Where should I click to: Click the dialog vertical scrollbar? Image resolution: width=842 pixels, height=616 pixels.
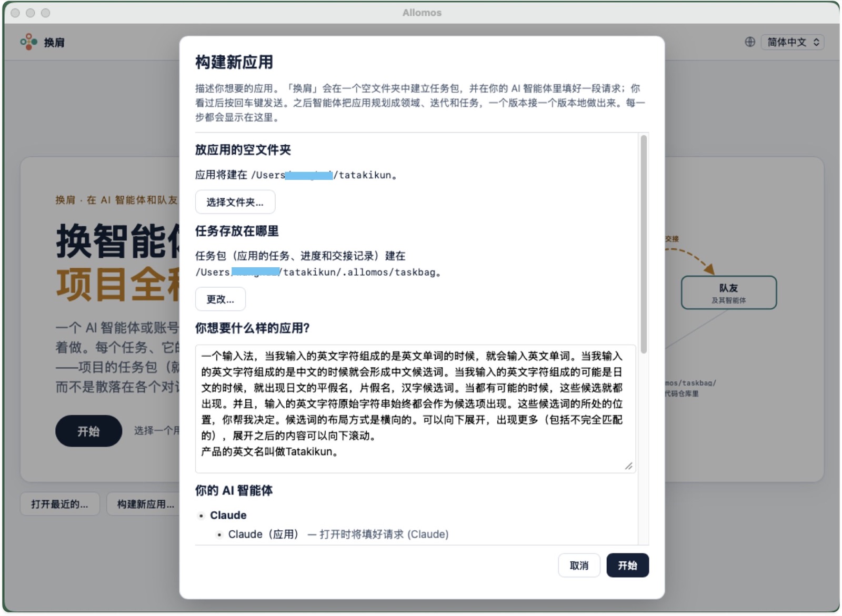tap(644, 245)
